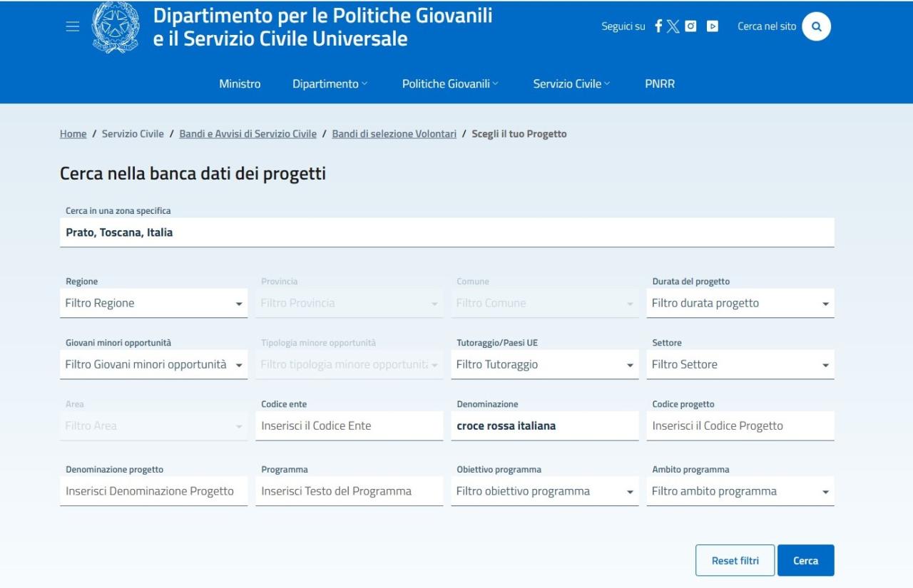Viewport: 913px width, 588px height.
Task: Open the PNRR navigation item
Action: [660, 84]
